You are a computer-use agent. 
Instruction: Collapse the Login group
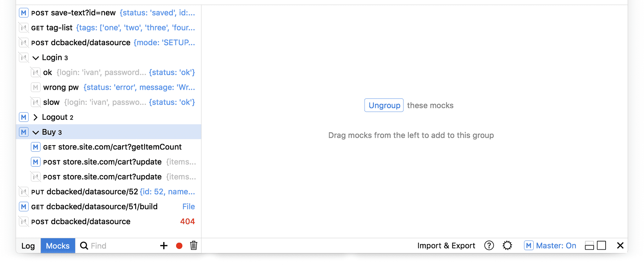point(35,57)
